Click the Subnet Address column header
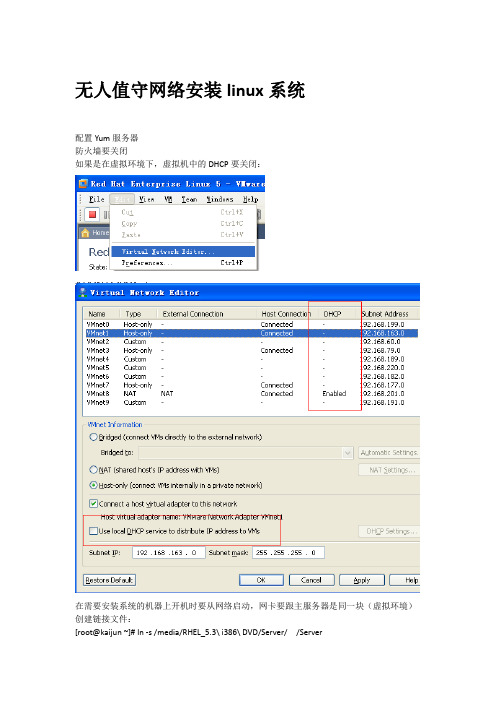This screenshot has height=702, width=496. [x=389, y=314]
